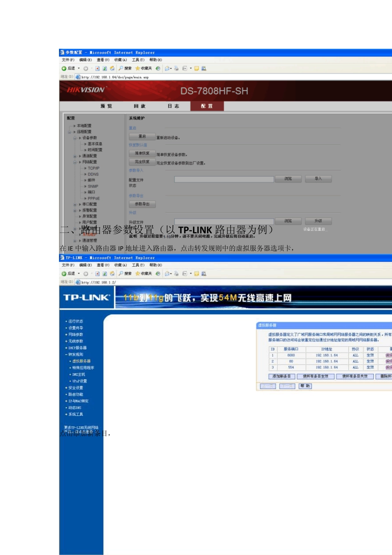Viewport: 392px width, 555px height.
Task: Expand 通道配置 tree node
Action: 75,156
